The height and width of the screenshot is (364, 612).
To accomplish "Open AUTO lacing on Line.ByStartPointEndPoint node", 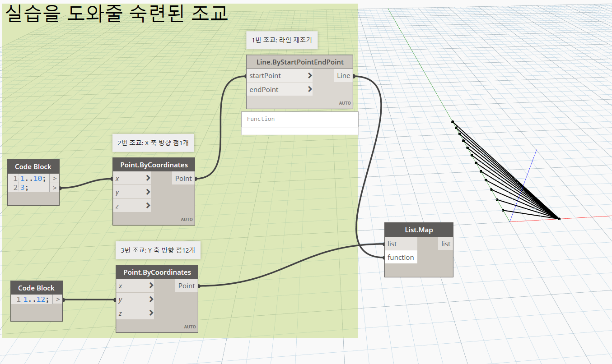I will click(x=345, y=103).
